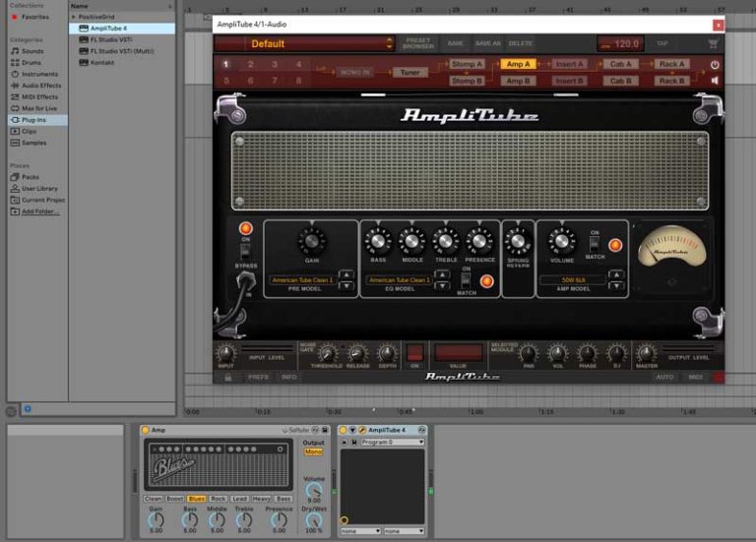This screenshot has height=542, width=756.
Task: Open the AmpliTube store cart icon
Action: pos(713,44)
